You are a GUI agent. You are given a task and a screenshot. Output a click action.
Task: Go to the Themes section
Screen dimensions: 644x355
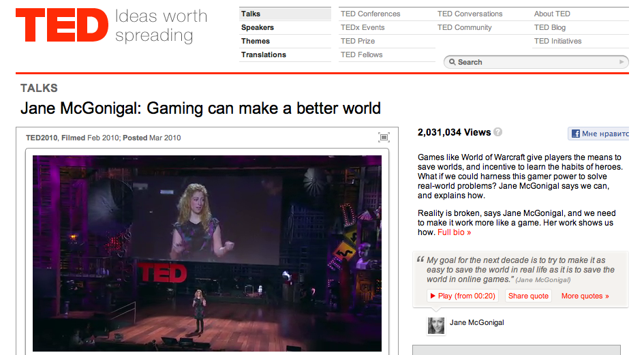point(256,41)
